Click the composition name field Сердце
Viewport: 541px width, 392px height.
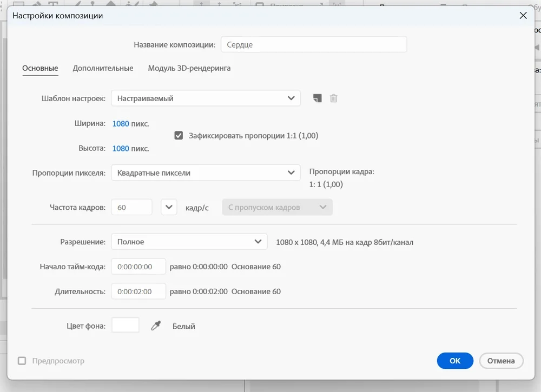pos(313,44)
